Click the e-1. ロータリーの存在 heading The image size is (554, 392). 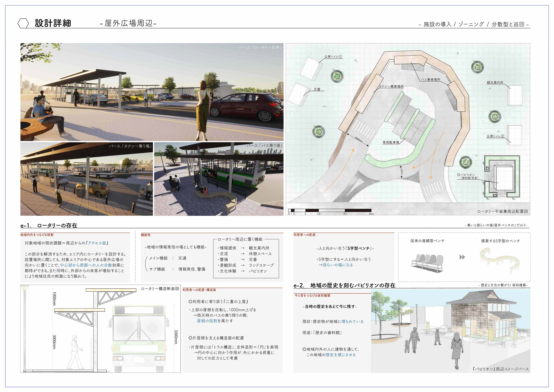pos(49,225)
